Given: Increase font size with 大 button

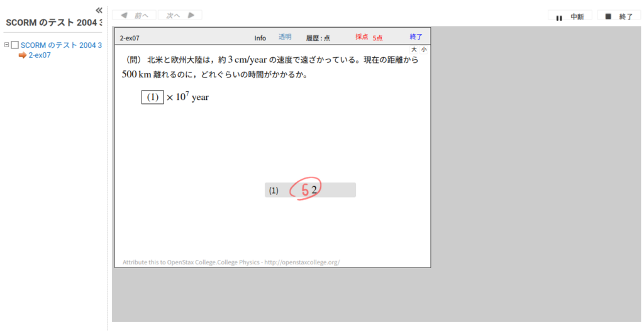Looking at the screenshot, I should click(x=414, y=49).
